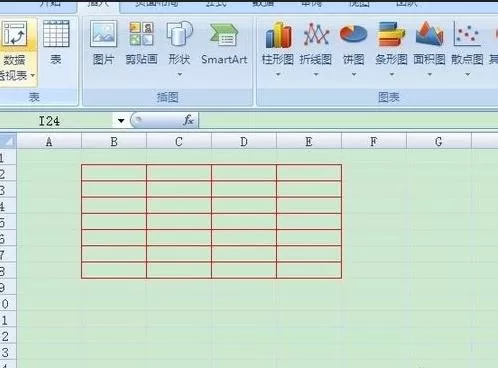Expand the Pie chart dropdown arrow

(354, 74)
